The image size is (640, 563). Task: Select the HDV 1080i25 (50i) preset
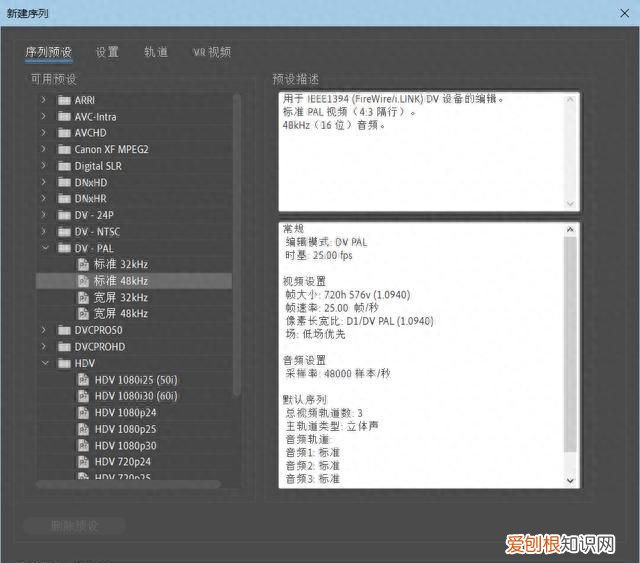tap(136, 380)
